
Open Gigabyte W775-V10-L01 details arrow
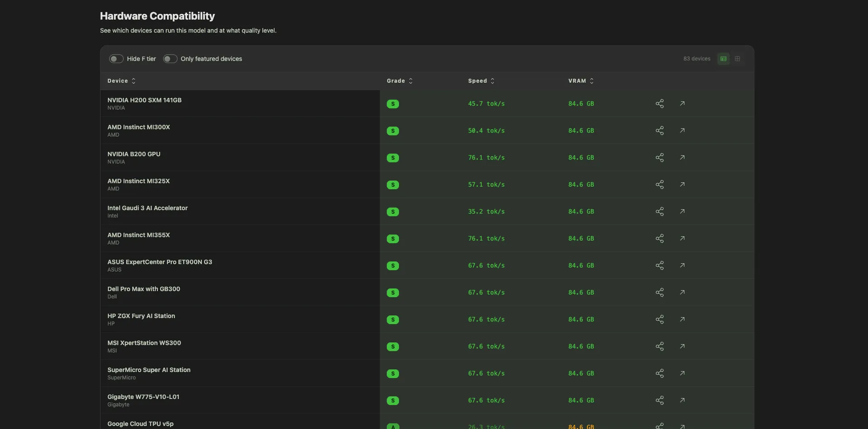[682, 400]
